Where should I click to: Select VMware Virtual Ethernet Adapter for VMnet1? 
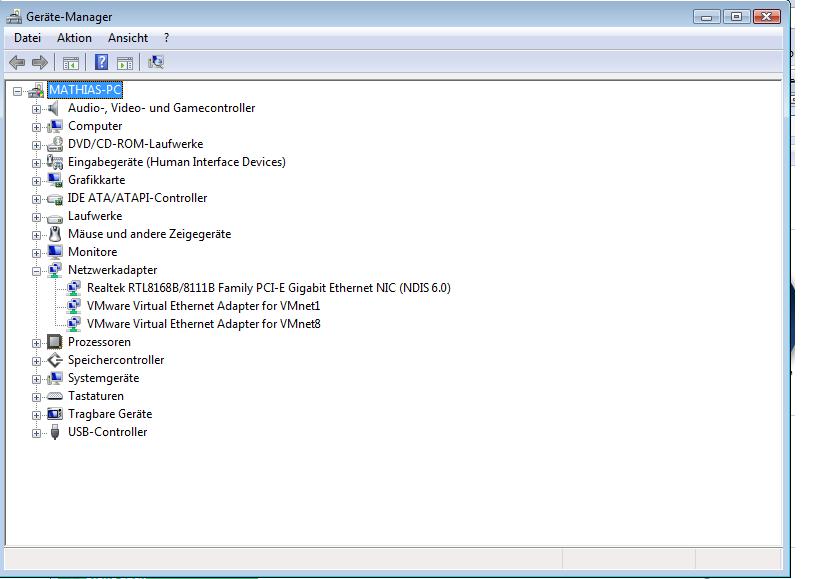[204, 306]
